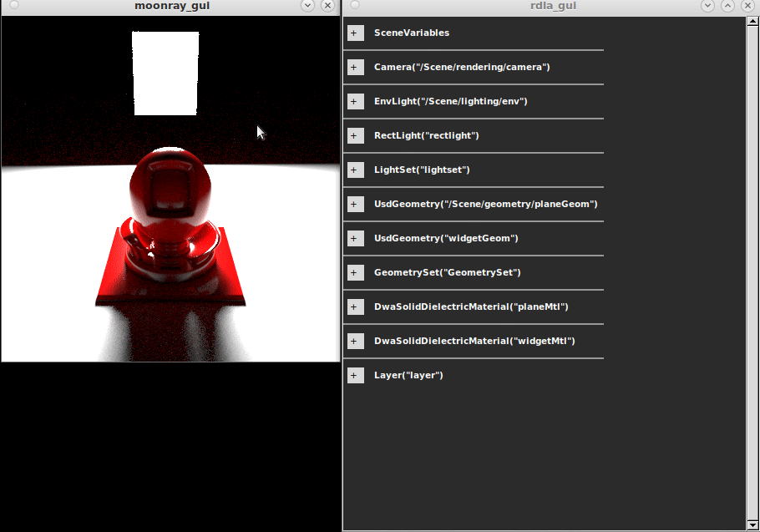Minimize the moonray_gui window
Image resolution: width=760 pixels, height=532 pixels.
(x=307, y=5)
